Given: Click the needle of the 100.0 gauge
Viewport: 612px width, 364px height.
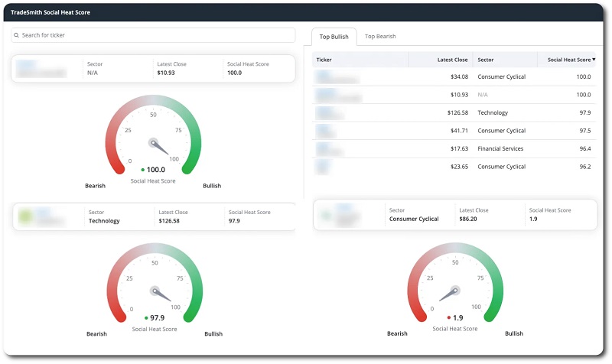Looking at the screenshot, I should pos(162,148).
